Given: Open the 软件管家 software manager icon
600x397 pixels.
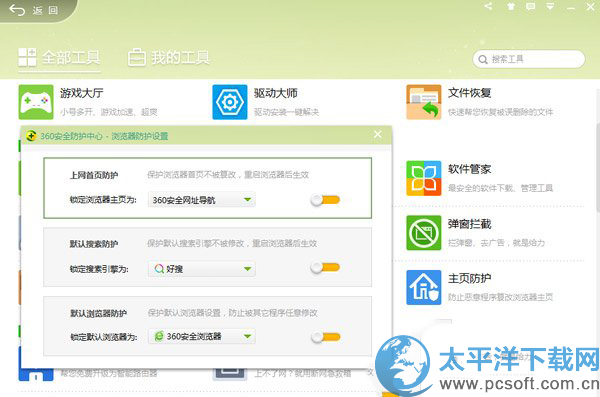Looking at the screenshot, I should point(424,178).
